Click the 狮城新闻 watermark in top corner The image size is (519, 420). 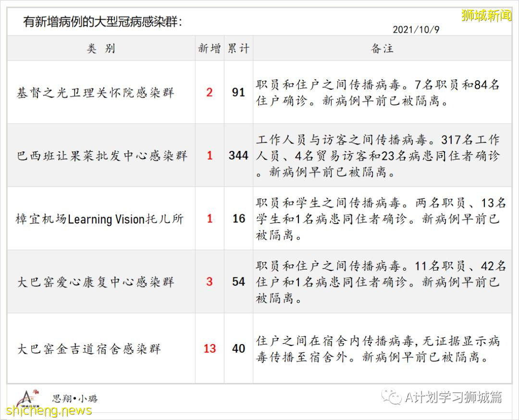tap(486, 15)
